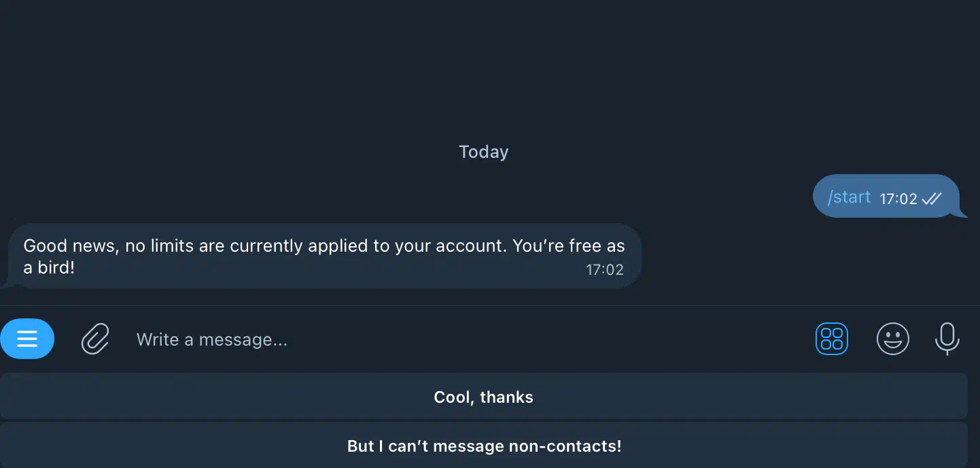
Task: Toggle the bot keyboard four-squares icon
Action: click(831, 338)
